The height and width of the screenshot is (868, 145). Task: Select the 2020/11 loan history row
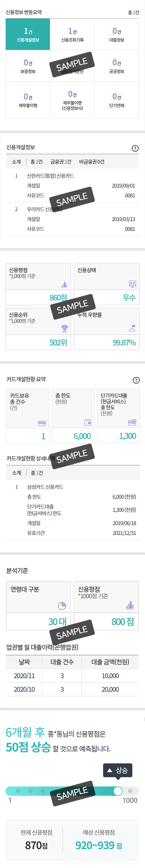point(72,675)
